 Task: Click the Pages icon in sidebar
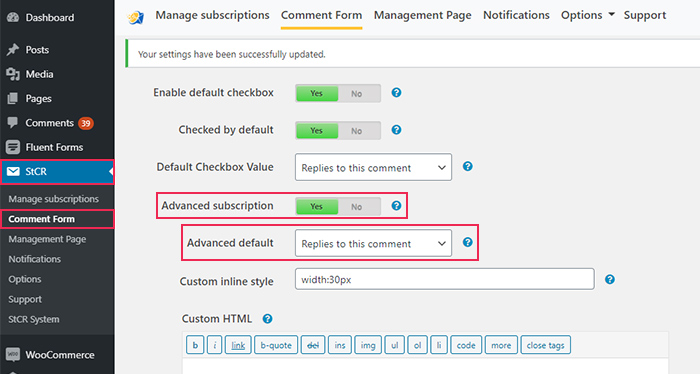click(x=13, y=98)
